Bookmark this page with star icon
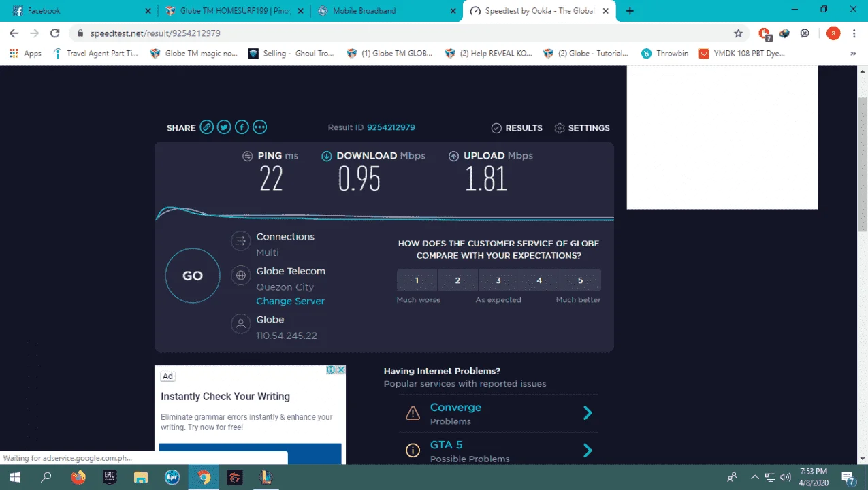868x490 pixels. pos(738,33)
